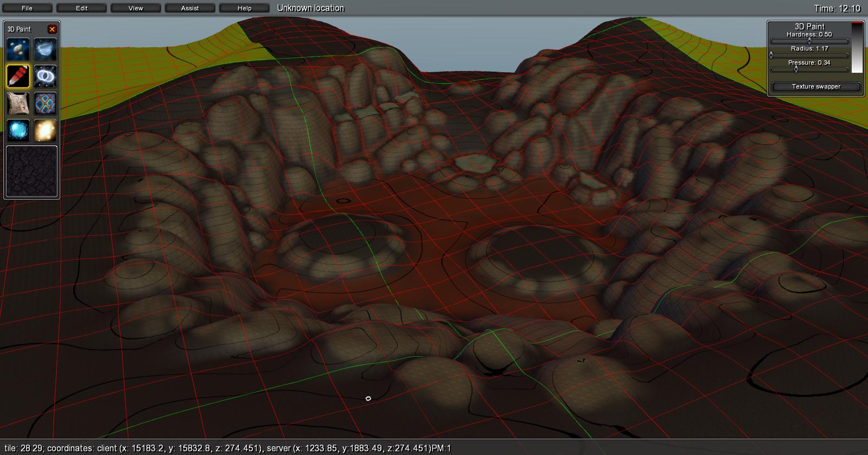Close the 3D Paint tool panel
Screen dimensions: 868x455
(x=52, y=29)
